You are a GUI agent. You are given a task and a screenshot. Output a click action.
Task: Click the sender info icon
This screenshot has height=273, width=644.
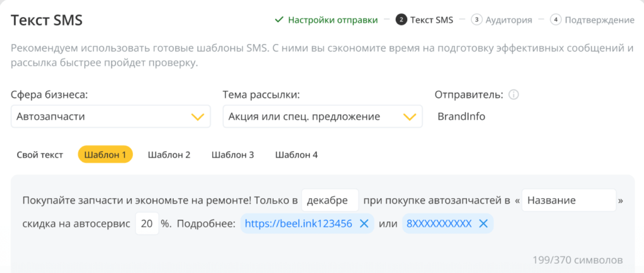click(514, 95)
